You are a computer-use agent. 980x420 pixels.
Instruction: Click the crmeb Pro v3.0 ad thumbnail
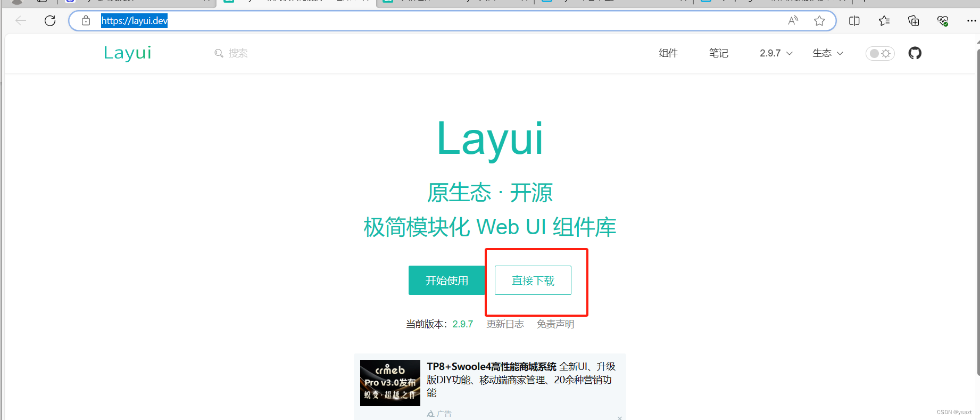390,383
